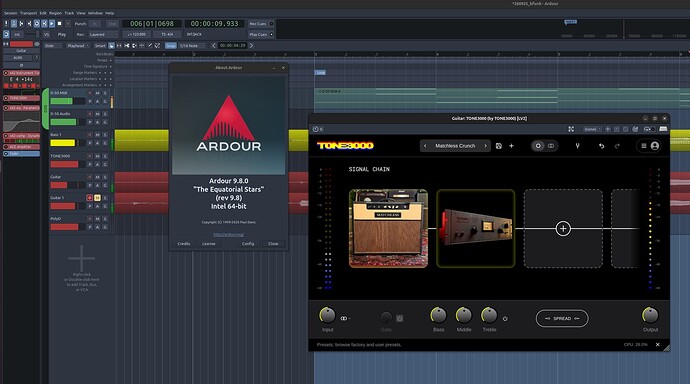
Task: Open the Layered record mode dropdown
Action: 103,34
